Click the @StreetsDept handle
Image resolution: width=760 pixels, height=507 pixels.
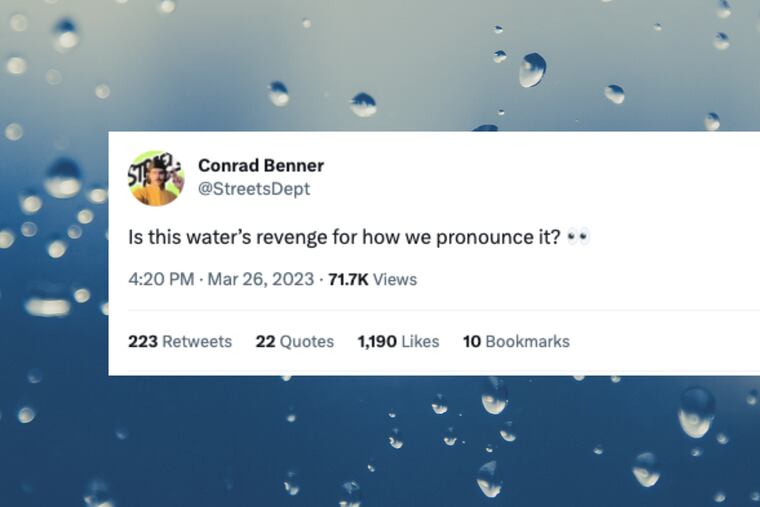pyautogui.click(x=254, y=189)
